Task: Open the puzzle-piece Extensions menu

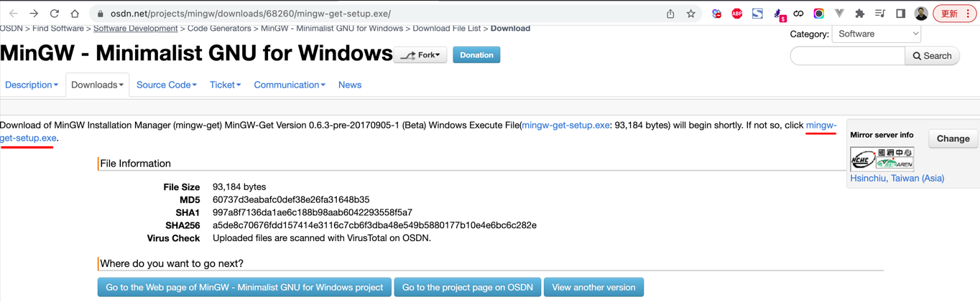Action: [x=859, y=14]
